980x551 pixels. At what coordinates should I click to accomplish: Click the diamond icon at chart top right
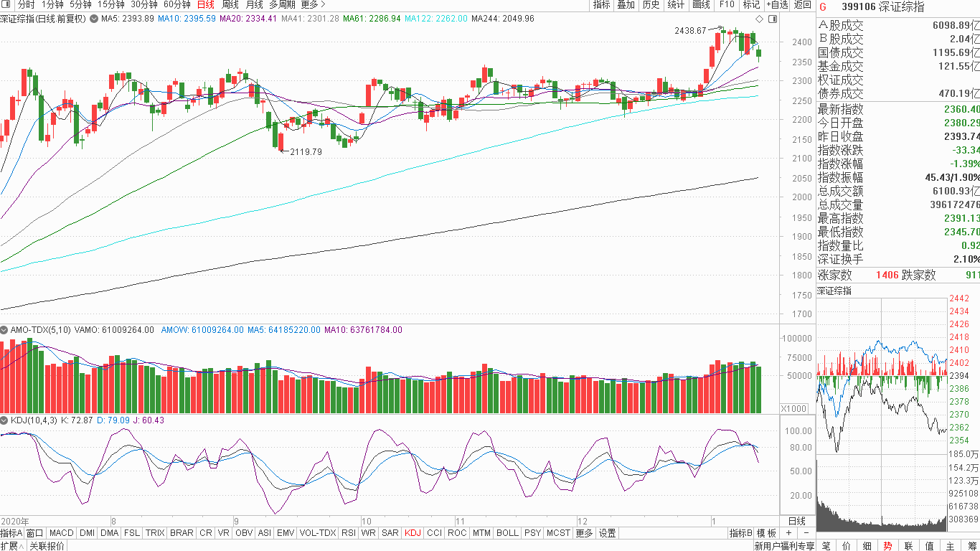760,19
